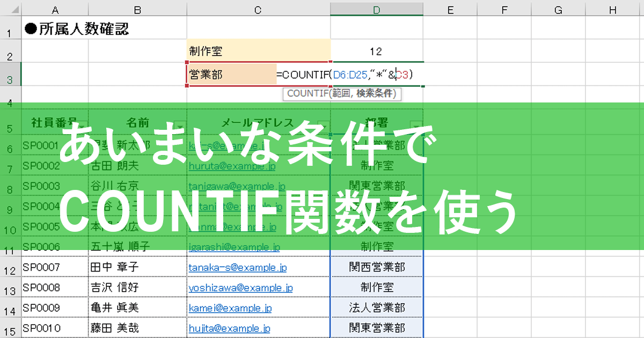644x338 pixels.
Task: Select employee number SP0003 cell
Action: pos(55,186)
